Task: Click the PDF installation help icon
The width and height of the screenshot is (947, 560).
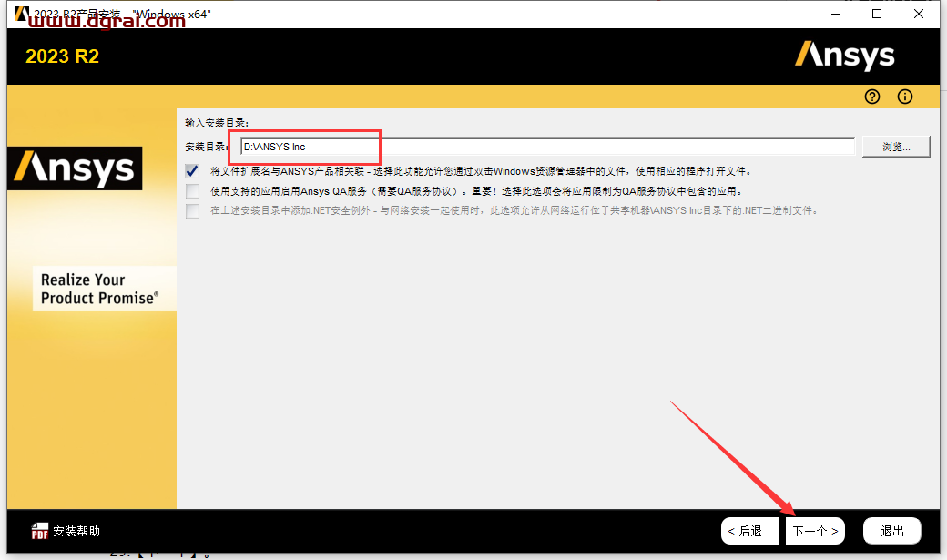Action: 39,531
